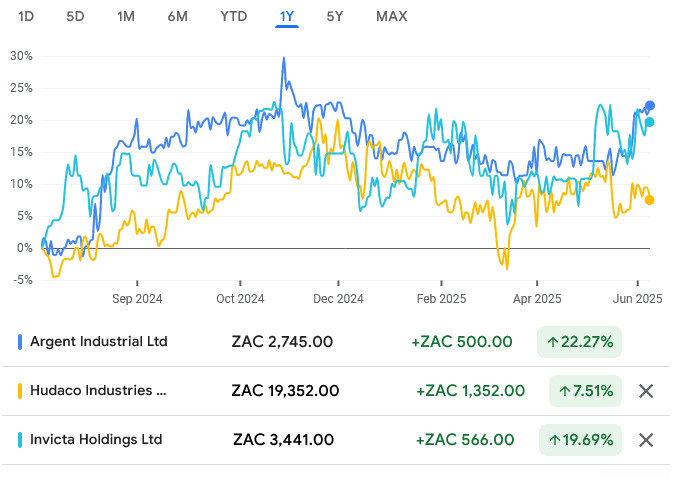Click the teal endpoint dot on chart
Viewport: 679px width, 479px height.
[x=649, y=122]
